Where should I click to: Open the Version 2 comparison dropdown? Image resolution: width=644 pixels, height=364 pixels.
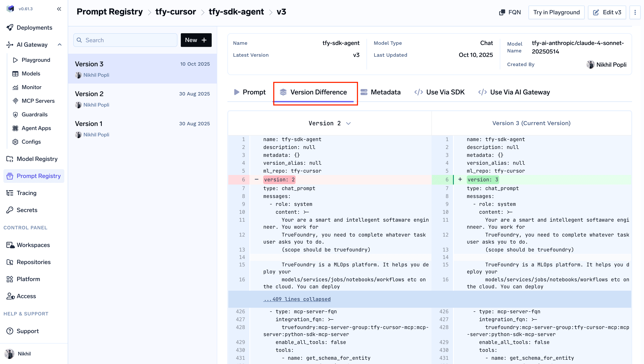(x=329, y=123)
